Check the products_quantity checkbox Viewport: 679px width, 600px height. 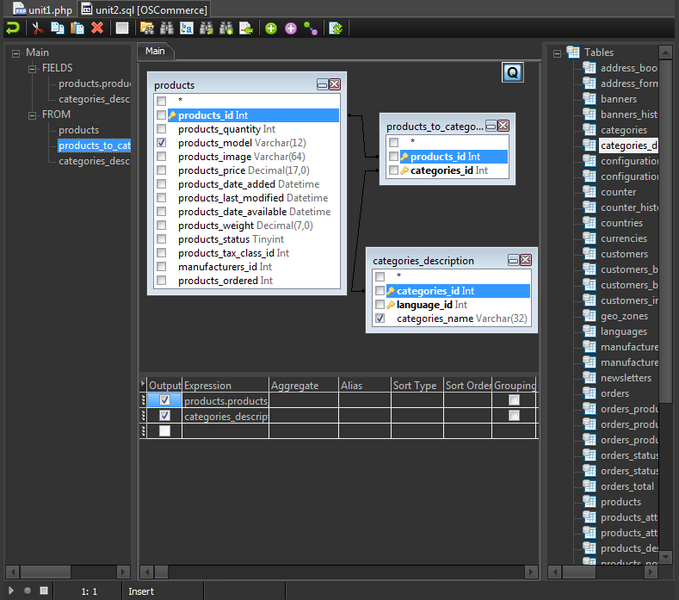tap(161, 129)
